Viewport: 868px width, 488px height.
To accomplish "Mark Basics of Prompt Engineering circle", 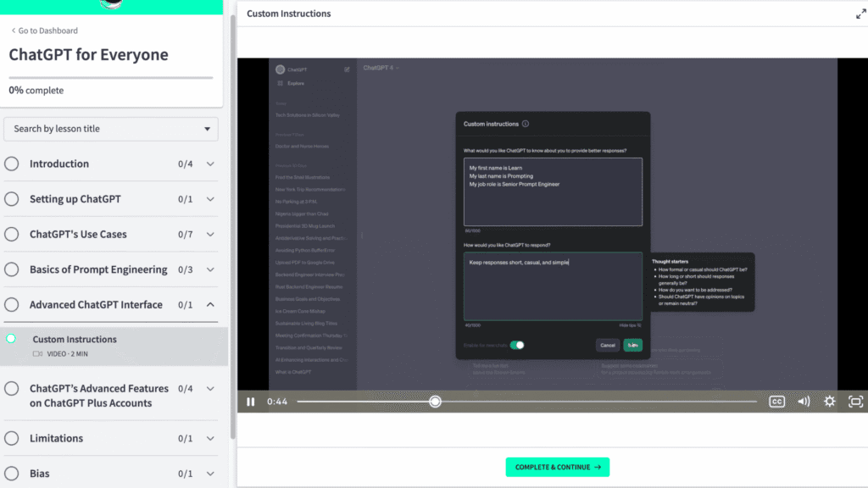I will 12,269.
